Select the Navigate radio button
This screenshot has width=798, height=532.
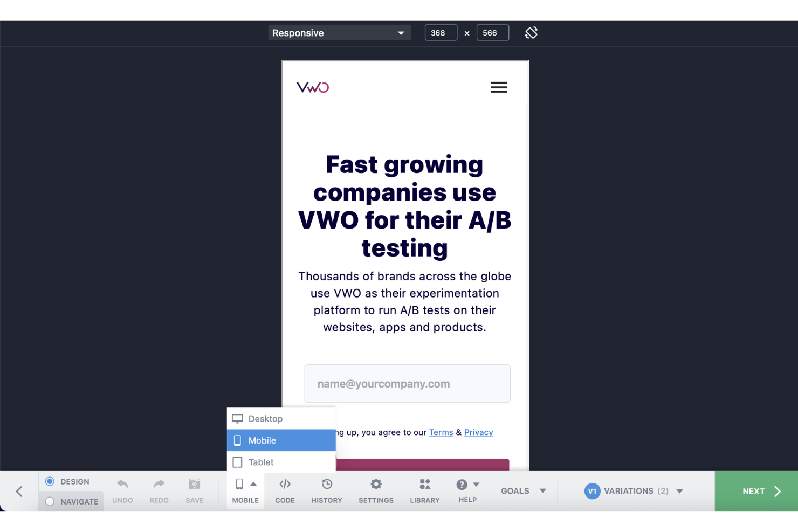click(50, 501)
